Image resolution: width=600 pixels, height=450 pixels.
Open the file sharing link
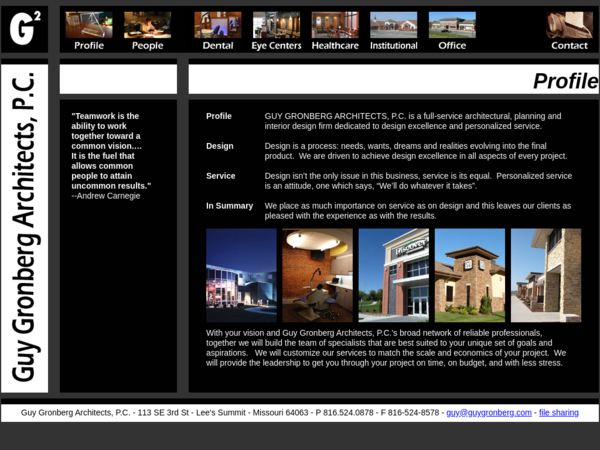(x=559, y=412)
